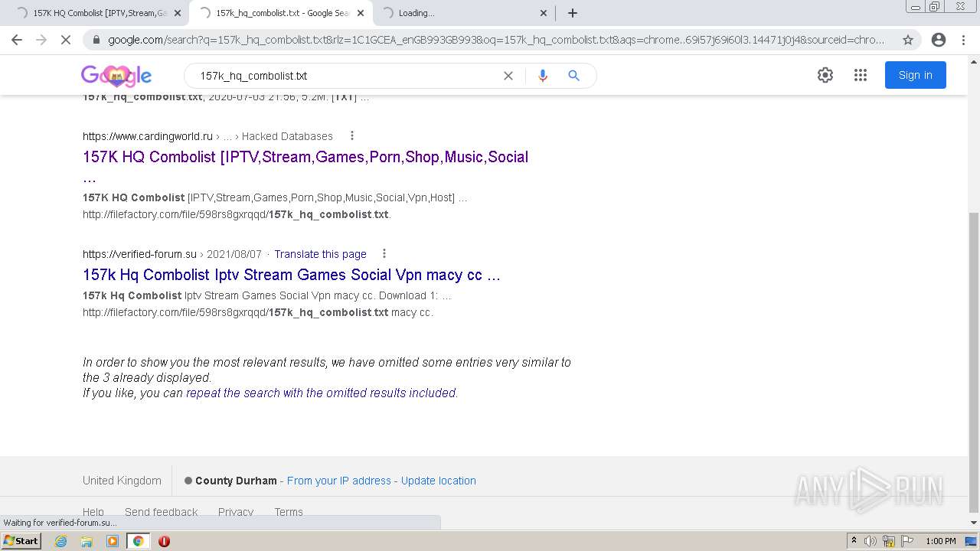The image size is (980, 551).
Task: Click the volume tray icon
Action: (x=871, y=541)
